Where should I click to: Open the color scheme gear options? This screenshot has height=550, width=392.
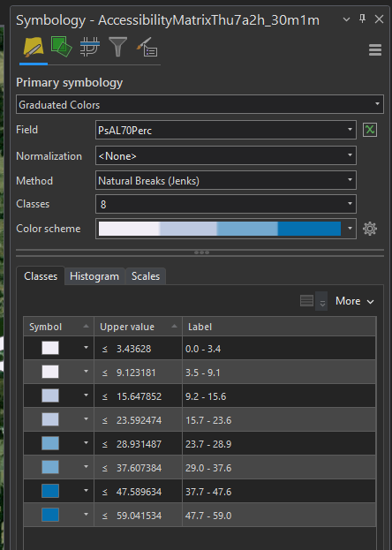(x=370, y=229)
